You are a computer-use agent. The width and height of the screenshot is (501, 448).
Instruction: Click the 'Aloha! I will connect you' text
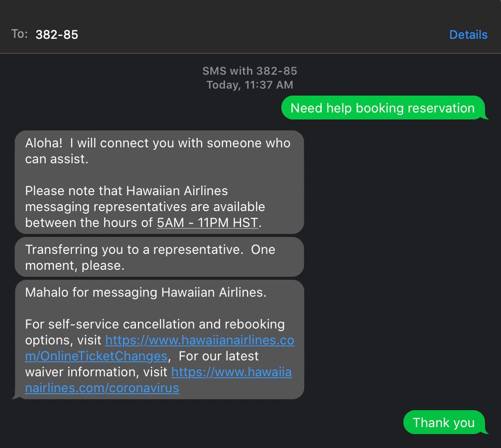coord(158,143)
